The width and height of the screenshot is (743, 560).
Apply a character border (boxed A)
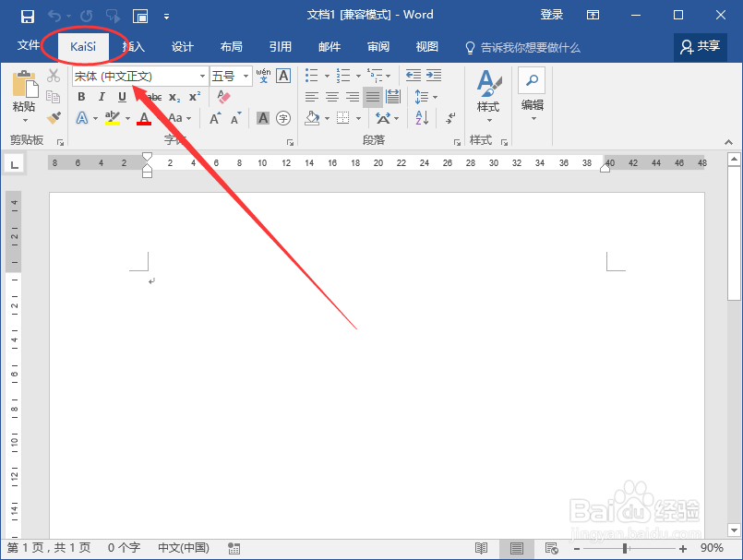[x=283, y=76]
